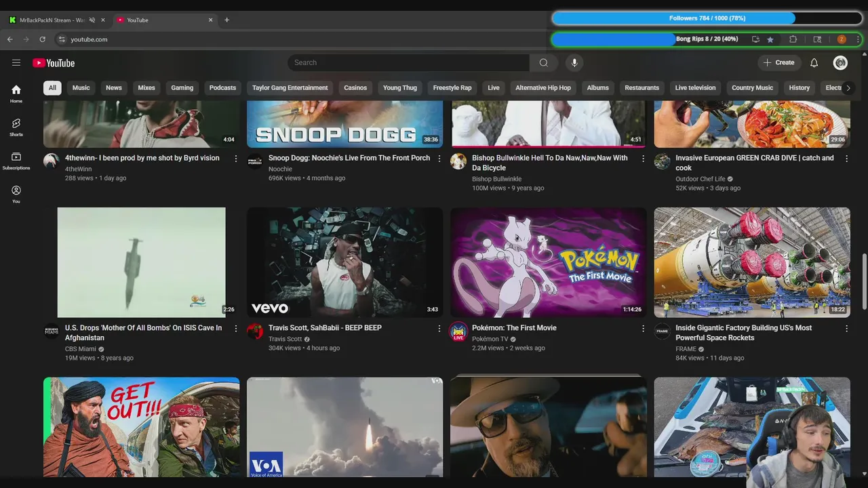Image resolution: width=868 pixels, height=488 pixels.
Task: Select the Taylor Gang Entertainment chip
Action: click(x=290, y=87)
